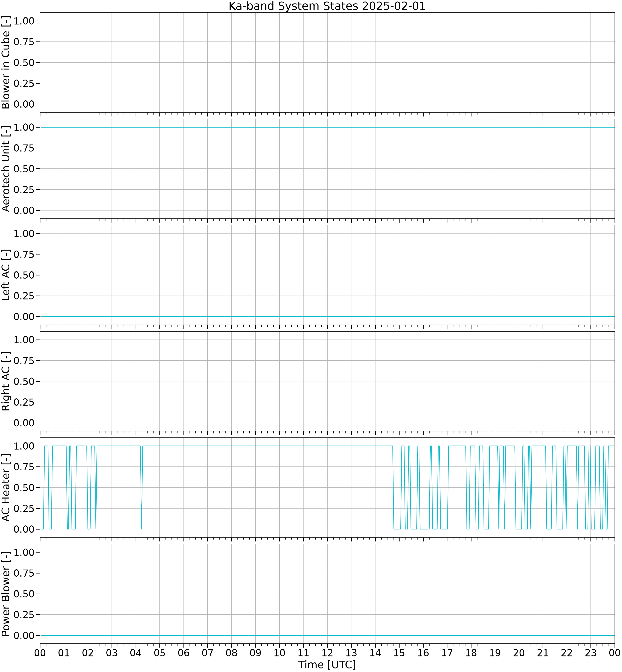The height and width of the screenshot is (672, 622).
Task: Click the Blower in Cube axis label
Action: point(6,62)
